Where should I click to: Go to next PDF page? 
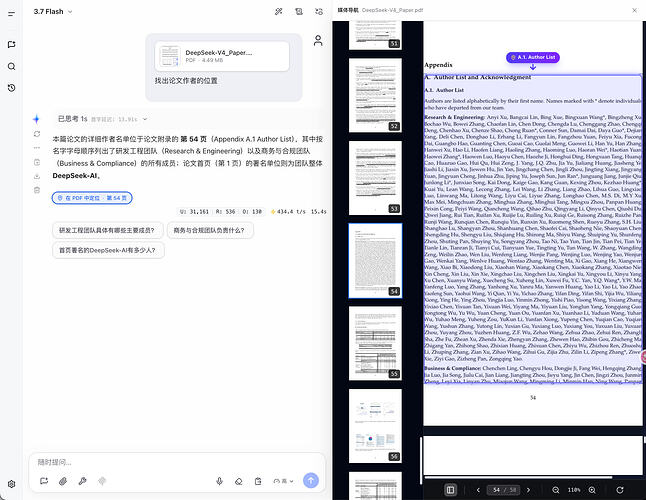(528, 490)
